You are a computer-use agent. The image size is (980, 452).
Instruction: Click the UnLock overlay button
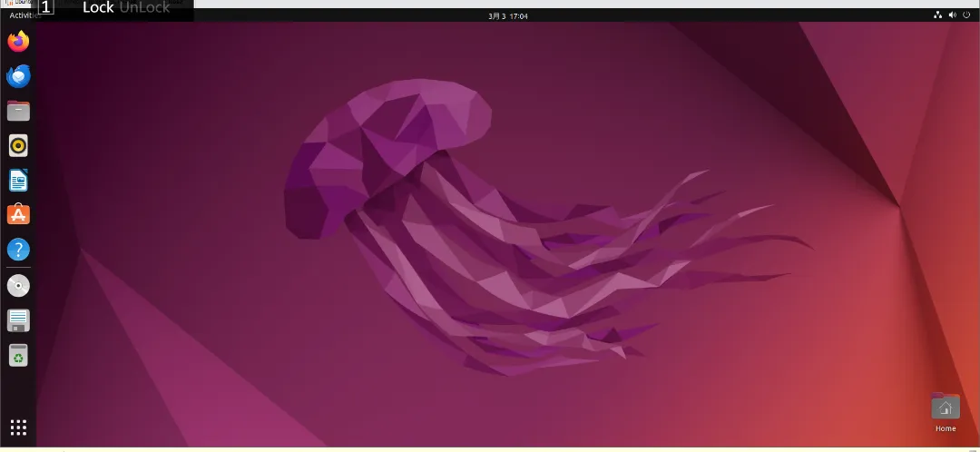pos(144,7)
